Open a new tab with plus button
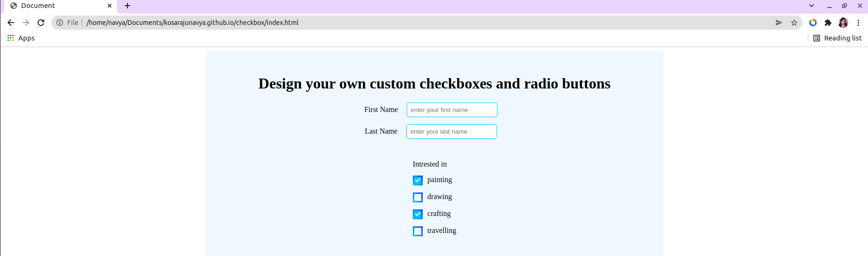 [127, 6]
